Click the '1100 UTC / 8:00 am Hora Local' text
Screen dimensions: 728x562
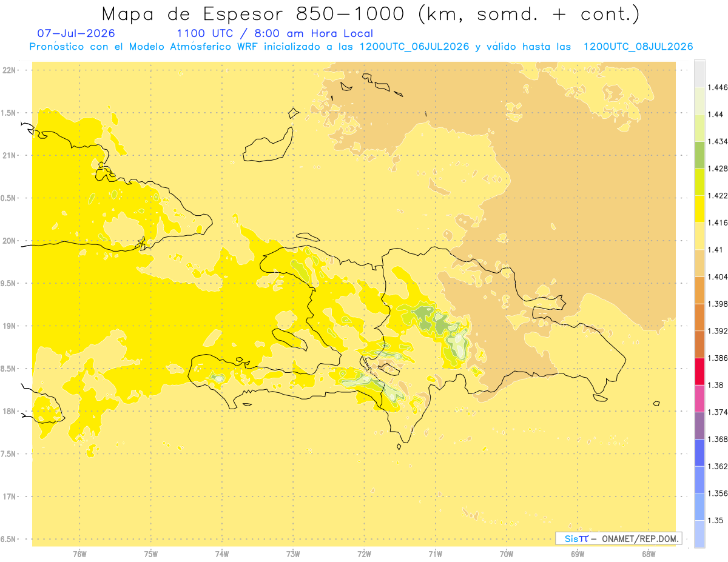click(274, 33)
